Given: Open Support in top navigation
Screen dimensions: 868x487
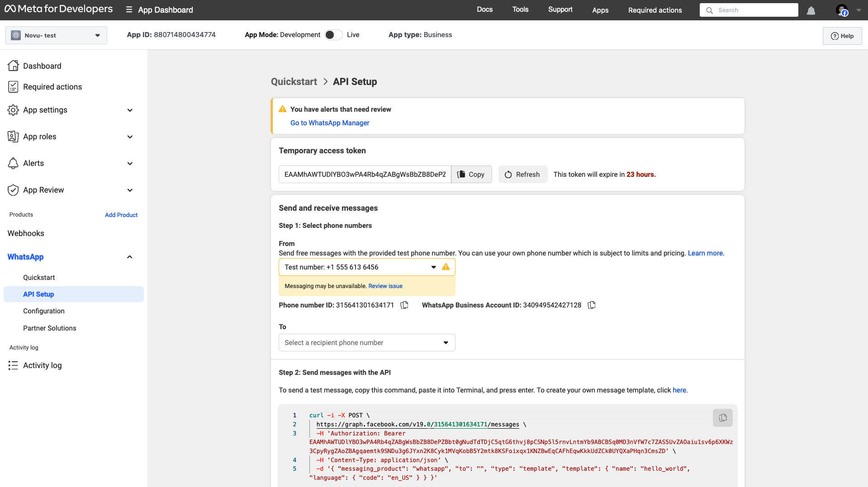Looking at the screenshot, I should tap(560, 9).
